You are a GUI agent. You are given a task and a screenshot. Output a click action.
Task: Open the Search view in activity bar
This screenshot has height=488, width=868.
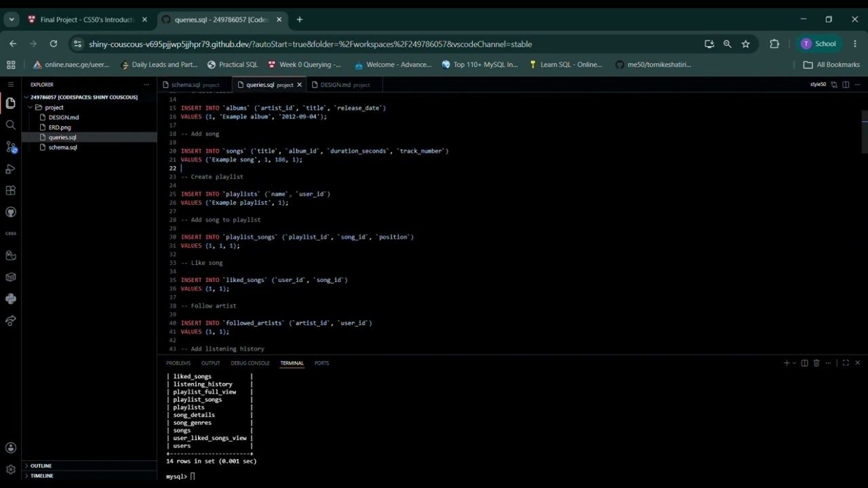coord(10,125)
